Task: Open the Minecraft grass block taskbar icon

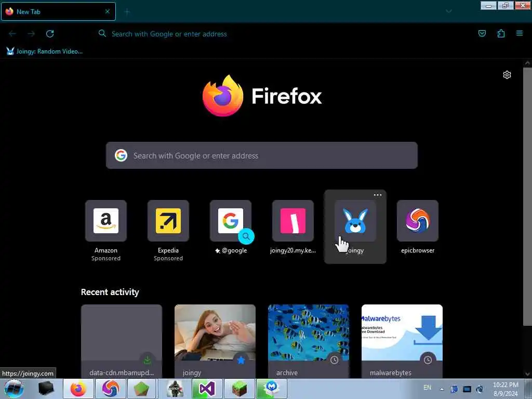Action: point(239,389)
